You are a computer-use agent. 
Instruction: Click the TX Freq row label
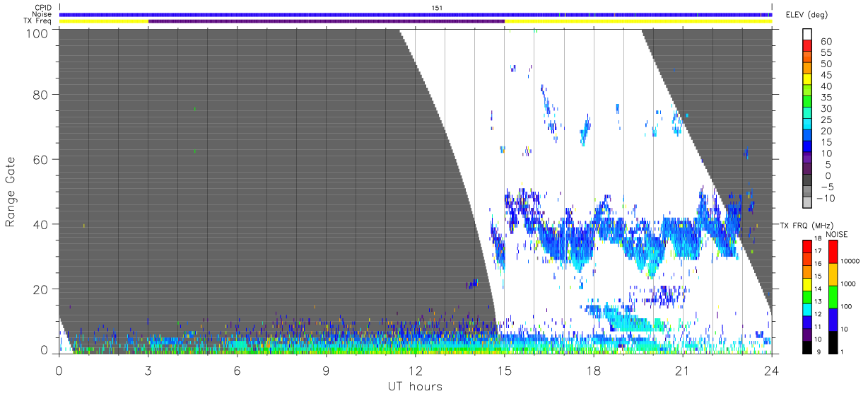pos(39,21)
